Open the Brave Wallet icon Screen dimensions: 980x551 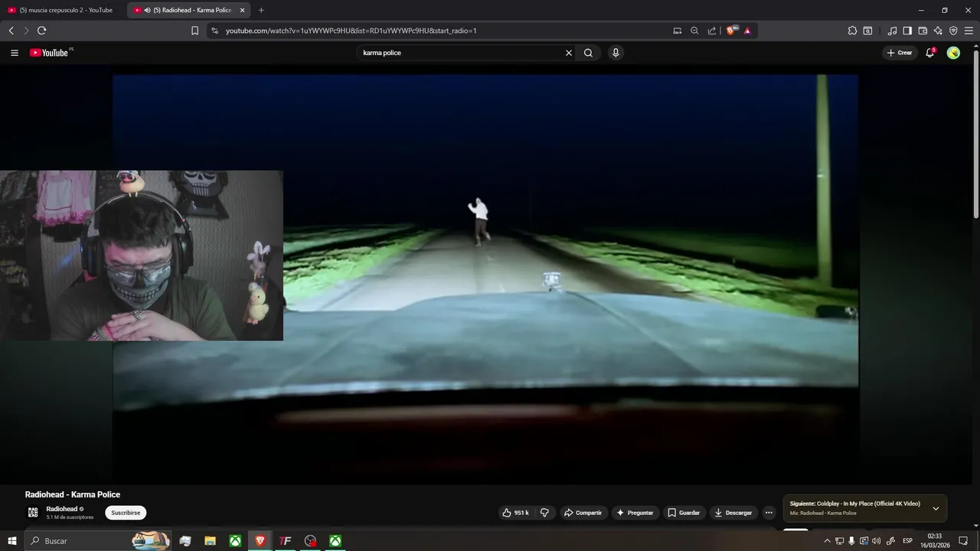(x=923, y=31)
